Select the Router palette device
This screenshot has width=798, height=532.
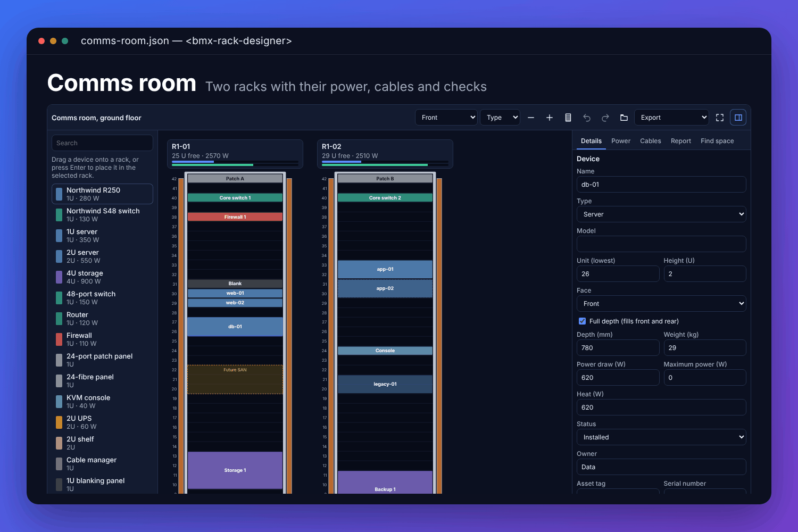102,319
